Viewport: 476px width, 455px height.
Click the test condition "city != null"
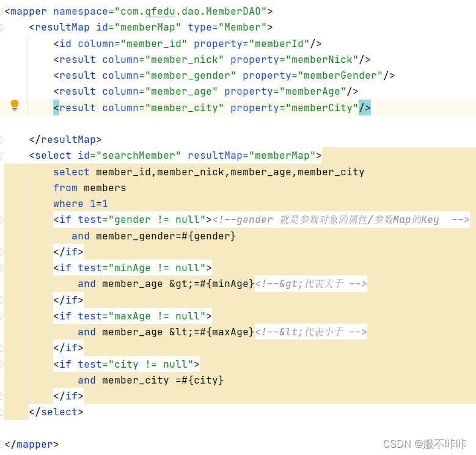151,364
